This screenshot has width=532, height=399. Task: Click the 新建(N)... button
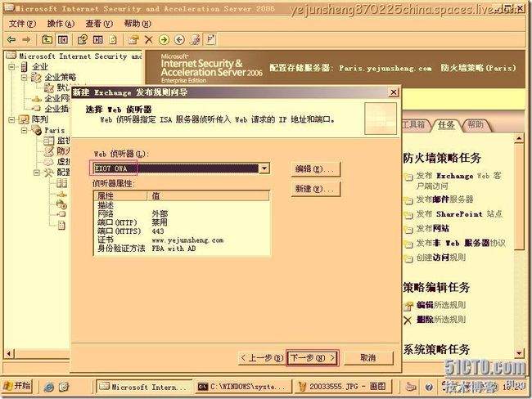point(315,189)
